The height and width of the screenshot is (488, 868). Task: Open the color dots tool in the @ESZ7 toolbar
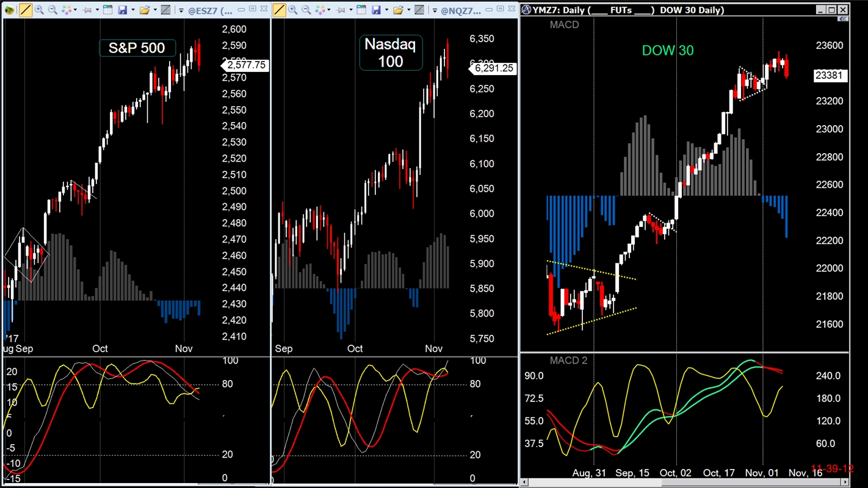click(67, 10)
